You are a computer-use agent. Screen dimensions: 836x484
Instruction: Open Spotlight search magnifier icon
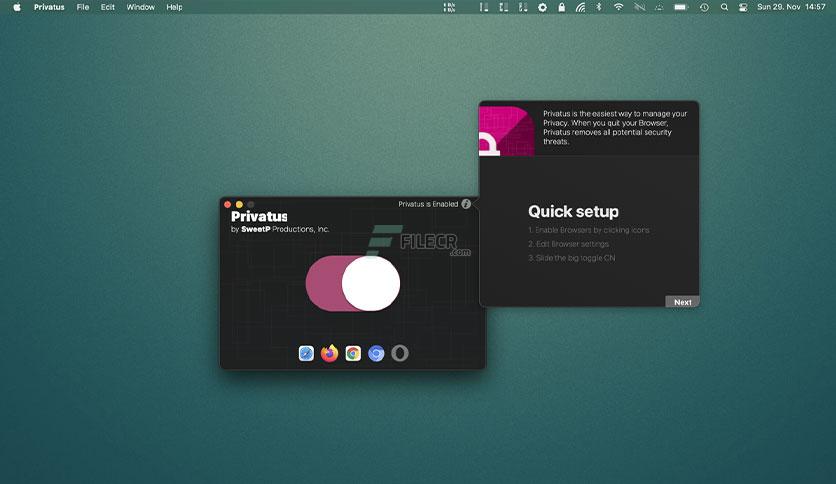(724, 7)
